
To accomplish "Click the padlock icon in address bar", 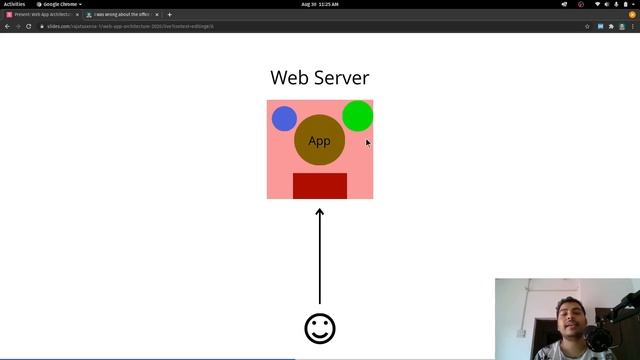I will point(42,27).
